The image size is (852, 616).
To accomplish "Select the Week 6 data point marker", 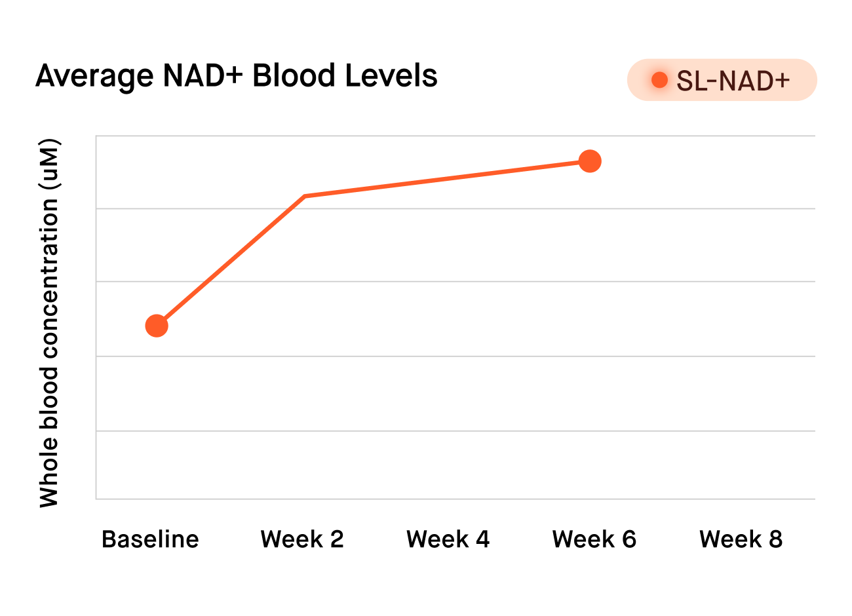I will coord(590,161).
